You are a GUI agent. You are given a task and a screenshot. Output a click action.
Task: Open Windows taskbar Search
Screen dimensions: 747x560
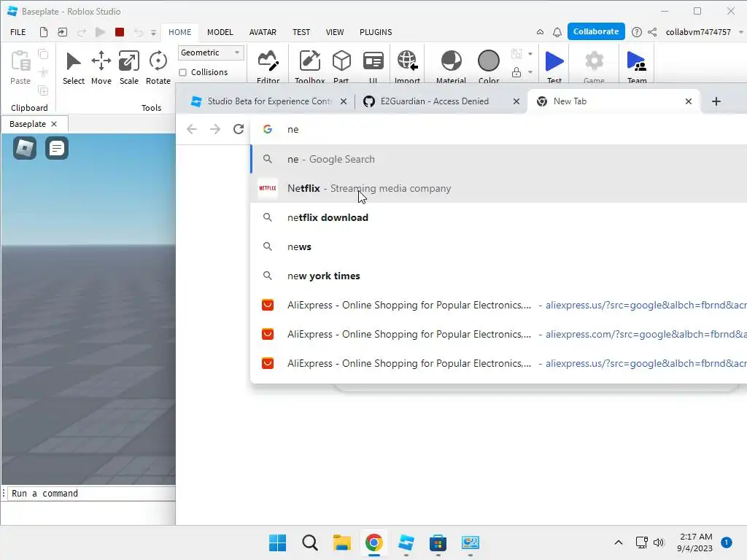pos(309,542)
